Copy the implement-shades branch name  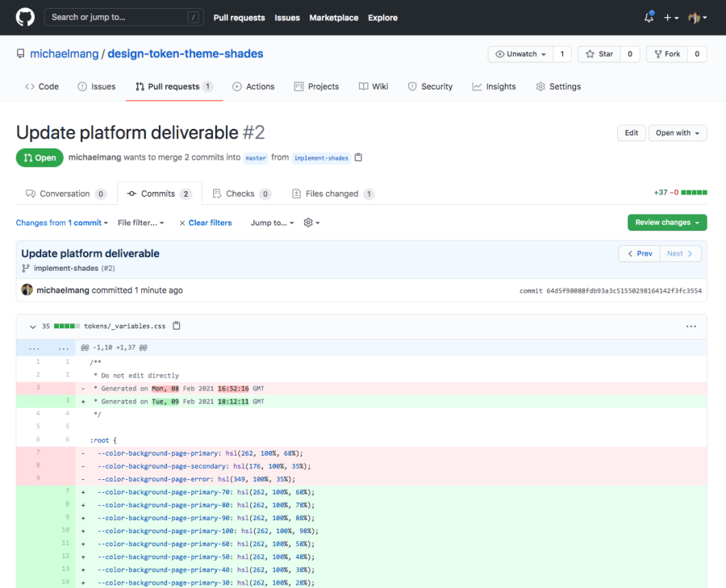click(x=359, y=157)
